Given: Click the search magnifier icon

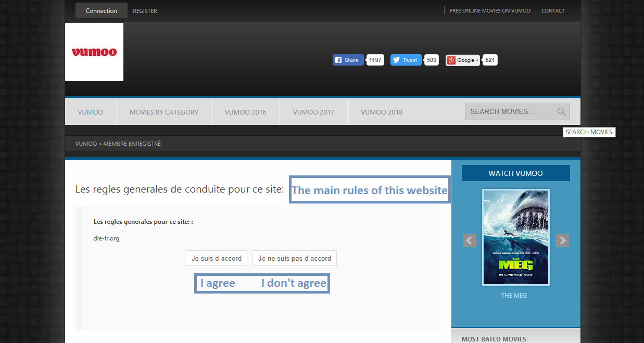Looking at the screenshot, I should point(561,112).
